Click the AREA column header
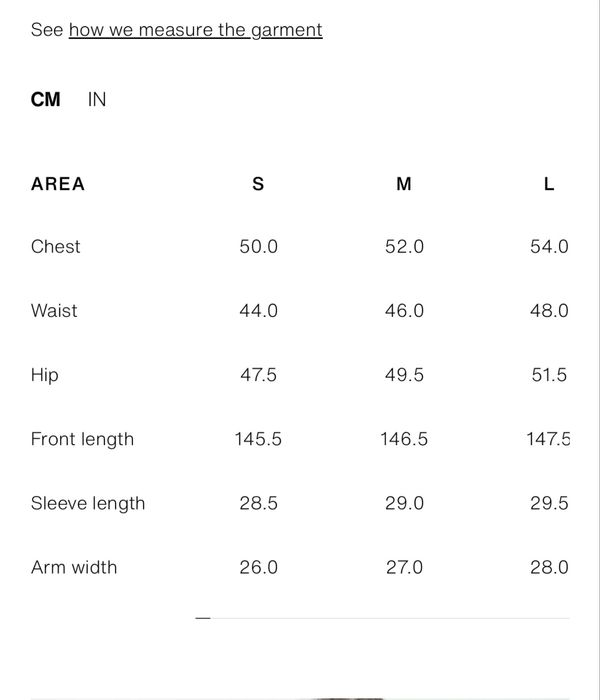The image size is (600, 700). [x=58, y=184]
